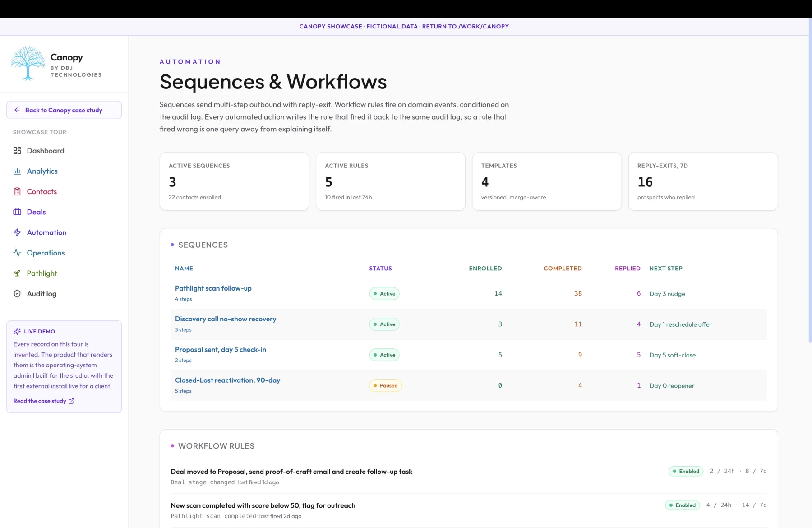Click the Deals briefcase icon
The image size is (812, 528).
coord(17,212)
